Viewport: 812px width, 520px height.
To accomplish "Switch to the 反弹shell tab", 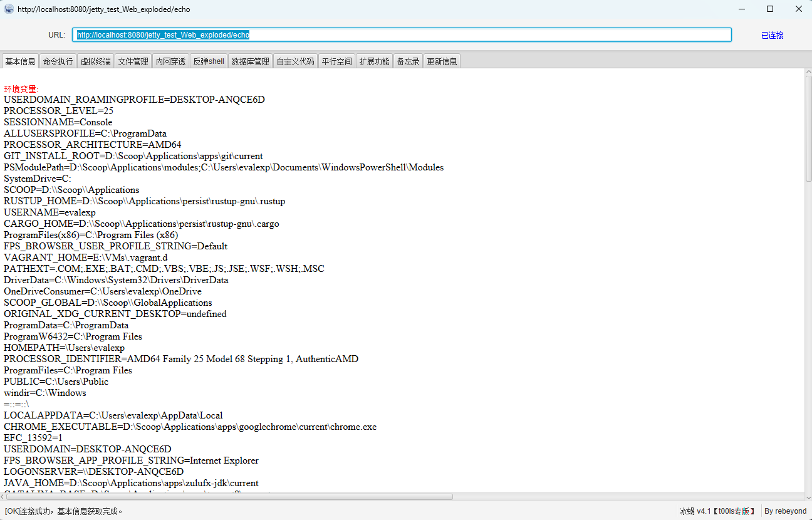I will [209, 61].
